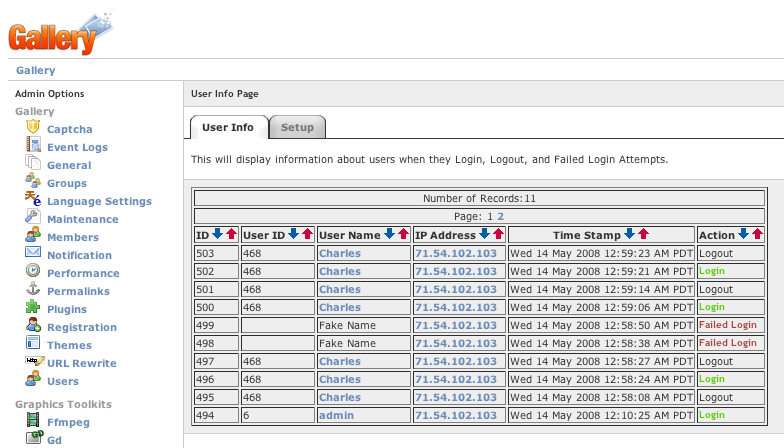Viewport: 784px width, 448px height.
Task: Go to page 2 of records
Action: pyautogui.click(x=500, y=216)
